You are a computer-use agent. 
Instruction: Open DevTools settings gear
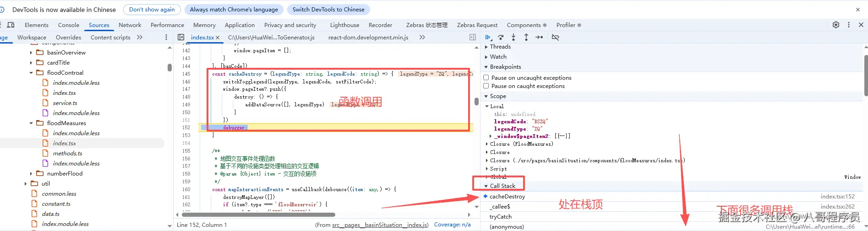tap(836, 25)
